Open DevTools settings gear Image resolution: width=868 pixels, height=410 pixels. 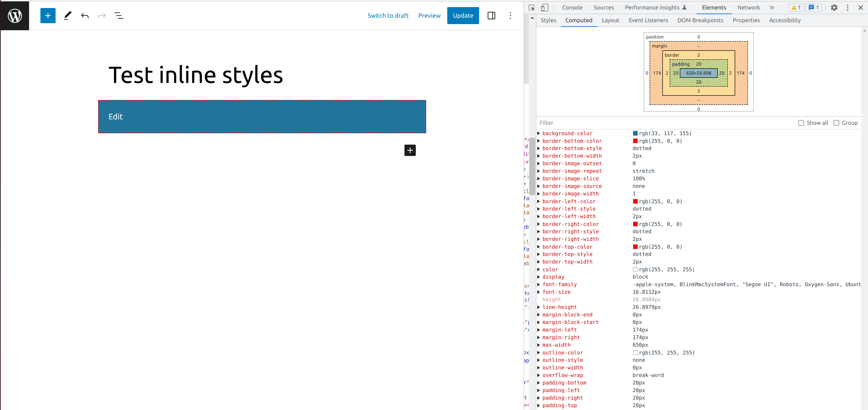click(x=834, y=7)
